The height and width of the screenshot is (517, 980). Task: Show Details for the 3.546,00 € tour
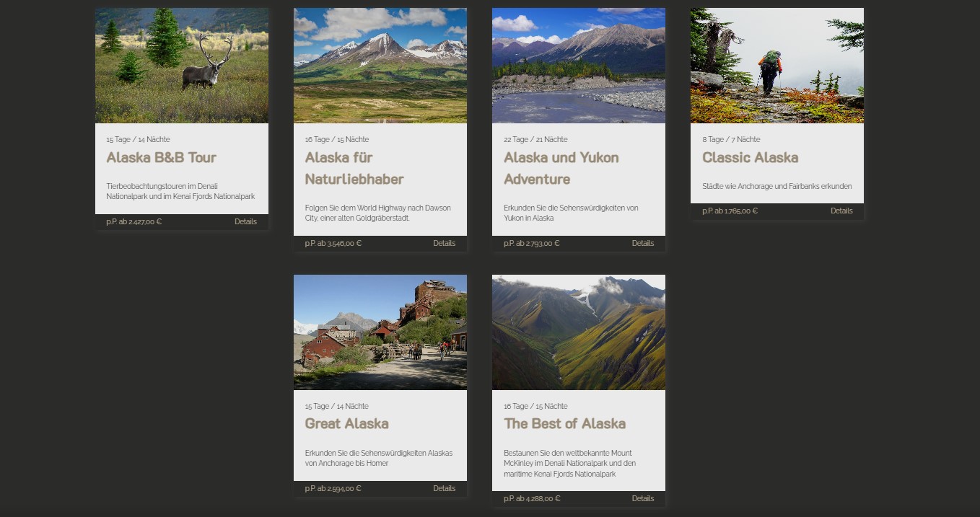click(444, 243)
